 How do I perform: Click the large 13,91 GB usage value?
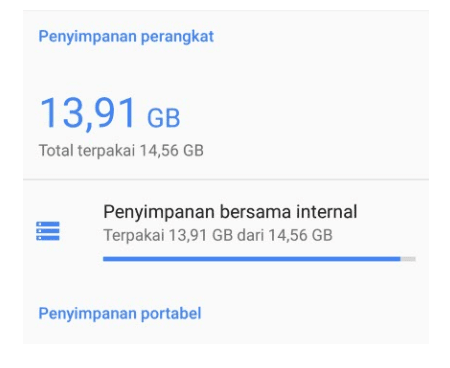pyautogui.click(x=110, y=113)
